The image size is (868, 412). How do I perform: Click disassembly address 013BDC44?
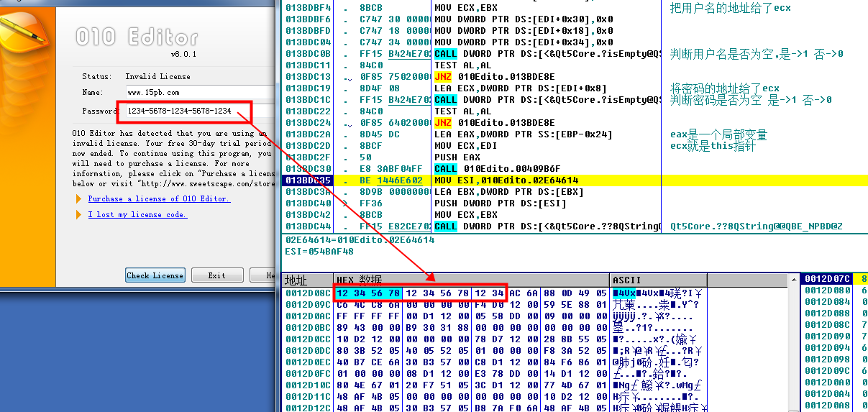tap(308, 226)
